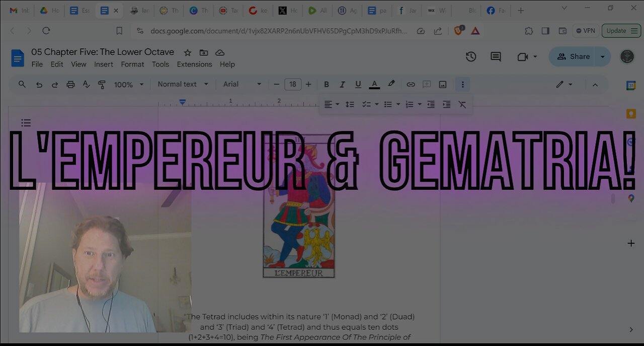Open the Extensions menu
Viewport: 644px width, 346px height.
pyautogui.click(x=194, y=64)
